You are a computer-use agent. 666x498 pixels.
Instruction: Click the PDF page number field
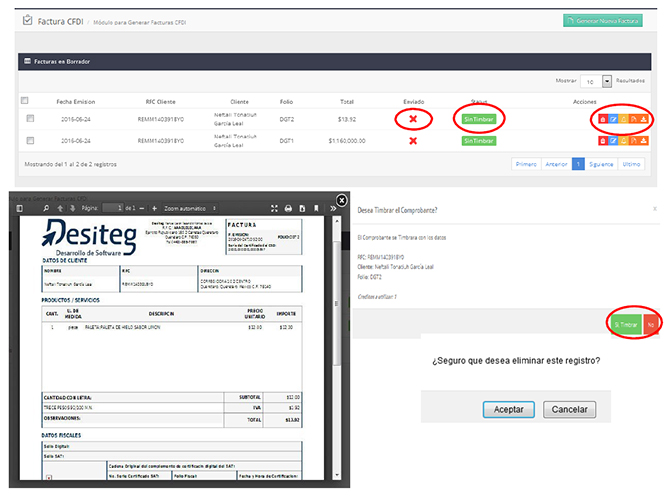click(113, 208)
